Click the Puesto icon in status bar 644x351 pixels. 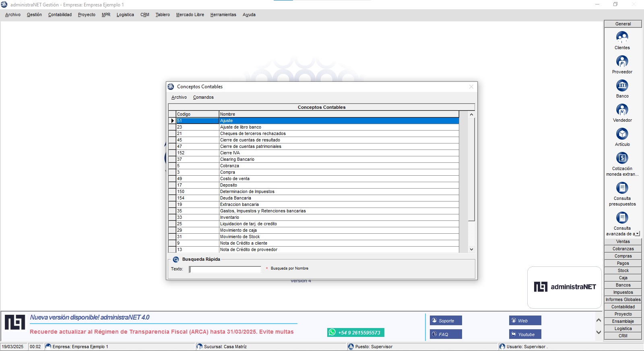click(x=351, y=347)
